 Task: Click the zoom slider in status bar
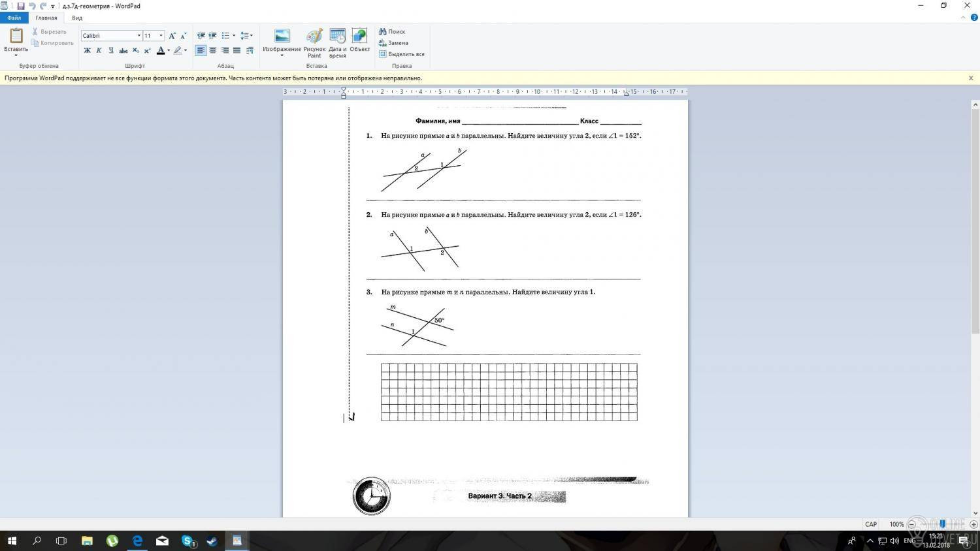[942, 524]
